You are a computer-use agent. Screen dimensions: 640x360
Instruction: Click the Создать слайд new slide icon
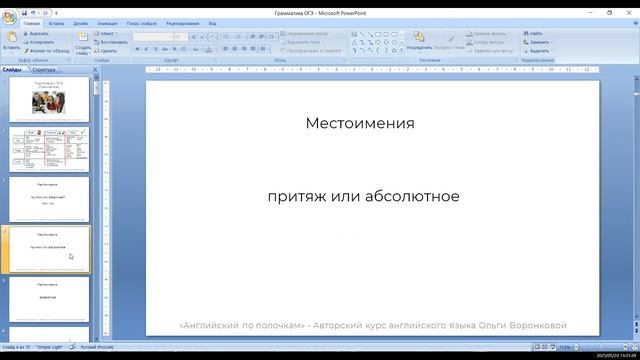click(83, 37)
